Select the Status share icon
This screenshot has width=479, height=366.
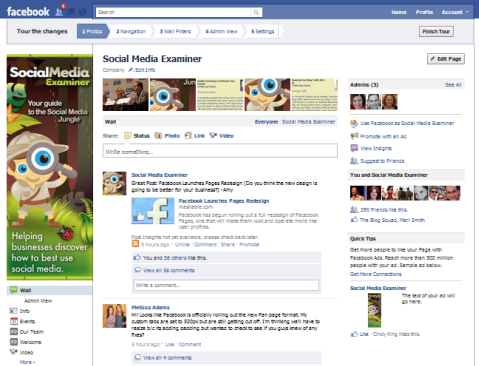click(128, 136)
